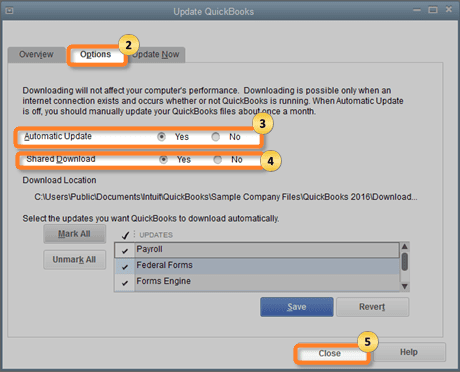Image resolution: width=460 pixels, height=372 pixels.
Task: Click the updates list scroll down arrow
Action: coord(405,286)
